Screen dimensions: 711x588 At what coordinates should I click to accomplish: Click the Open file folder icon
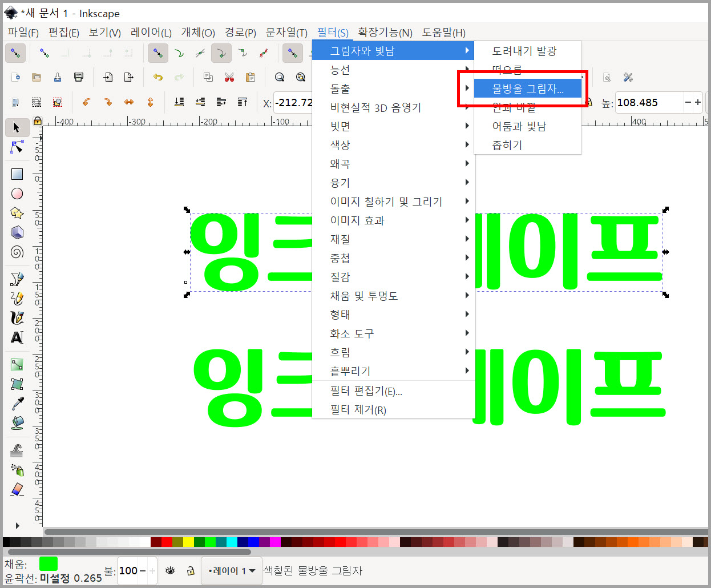37,77
